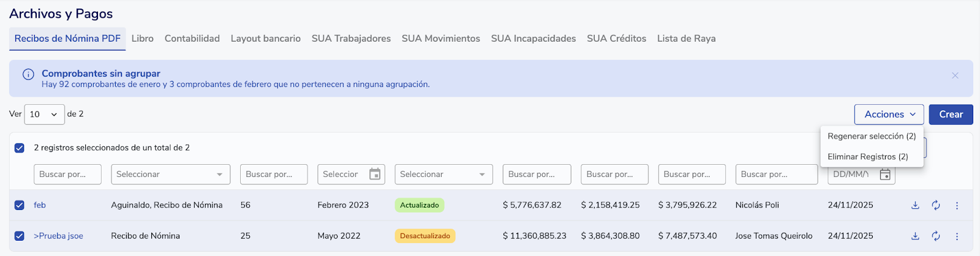Regenerate the feb record with refresh icon

click(936, 205)
